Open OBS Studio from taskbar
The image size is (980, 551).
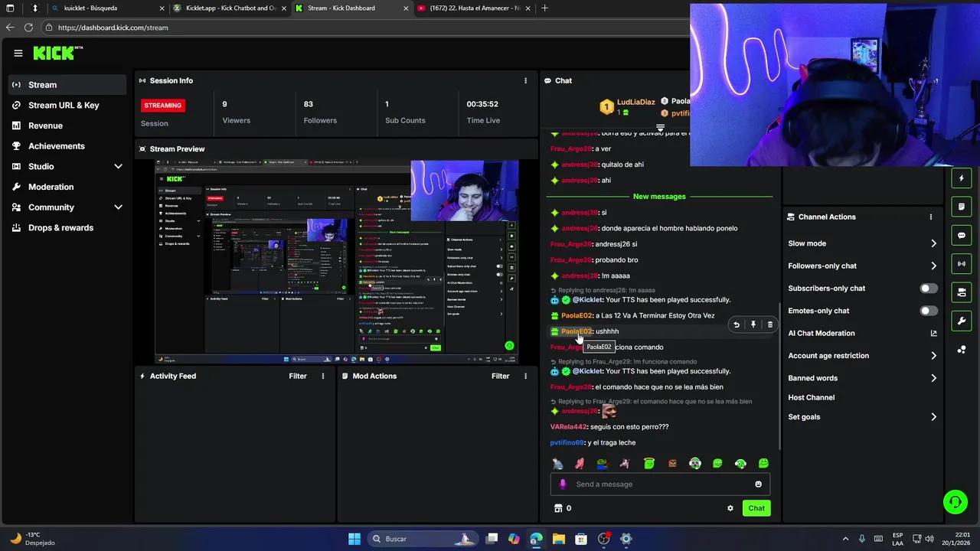click(604, 539)
